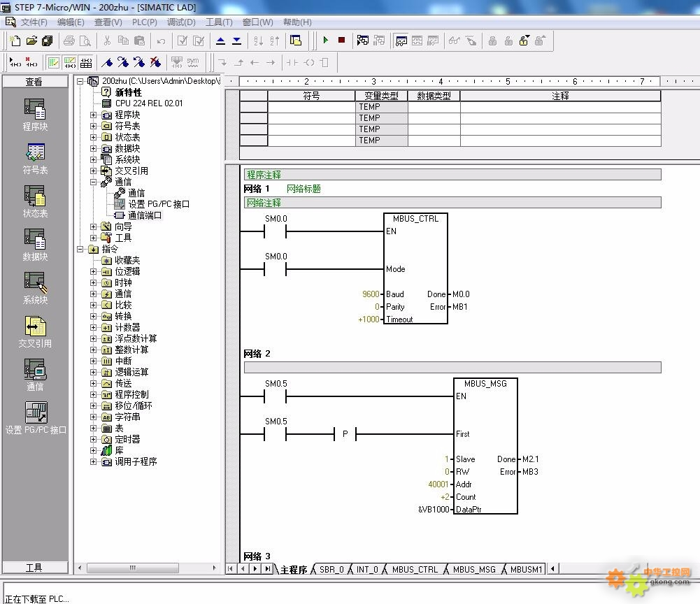Image resolution: width=700 pixels, height=604 pixels.
Task: Toggle program status monitoring
Action: coord(362,41)
